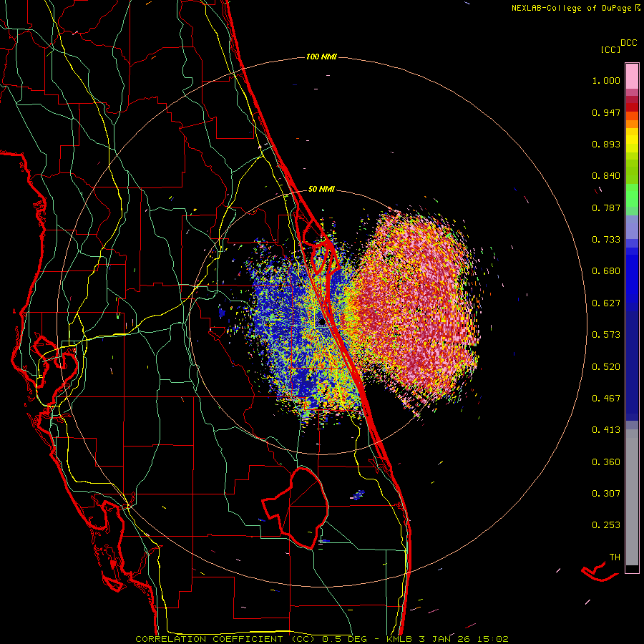The height and width of the screenshot is (644, 644).
Task: Click the DCC product label
Action: pos(629,43)
